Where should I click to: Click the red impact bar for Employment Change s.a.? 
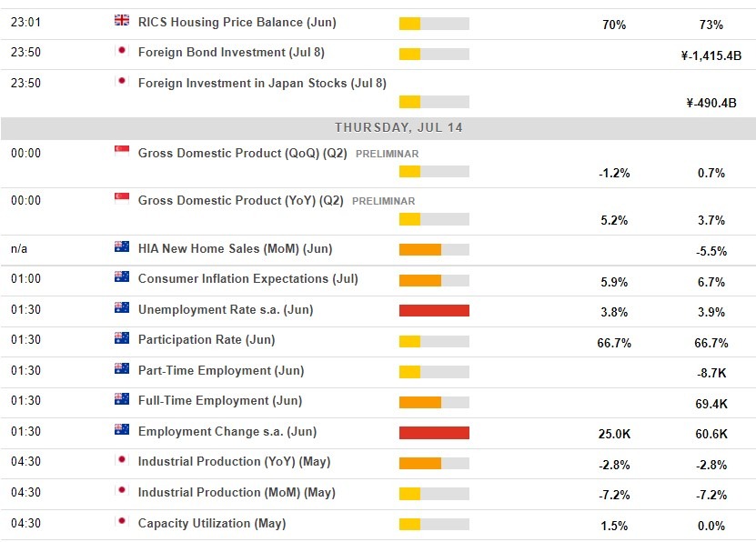(432, 431)
